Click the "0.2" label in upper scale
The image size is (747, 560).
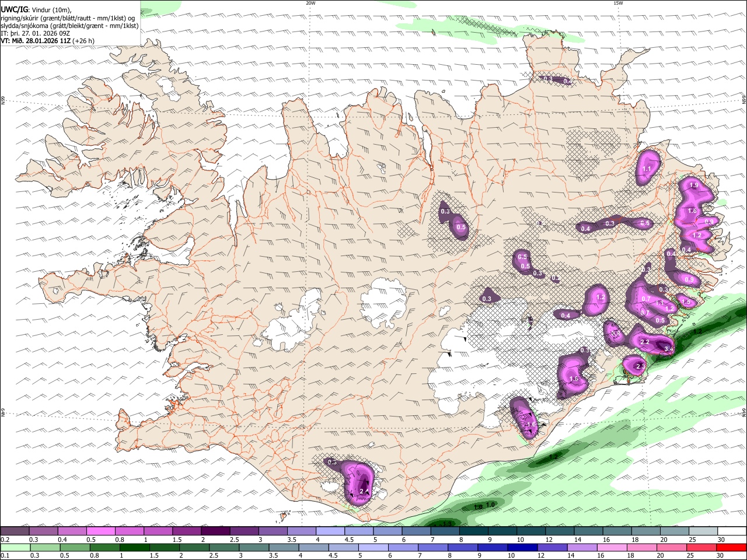(5, 540)
